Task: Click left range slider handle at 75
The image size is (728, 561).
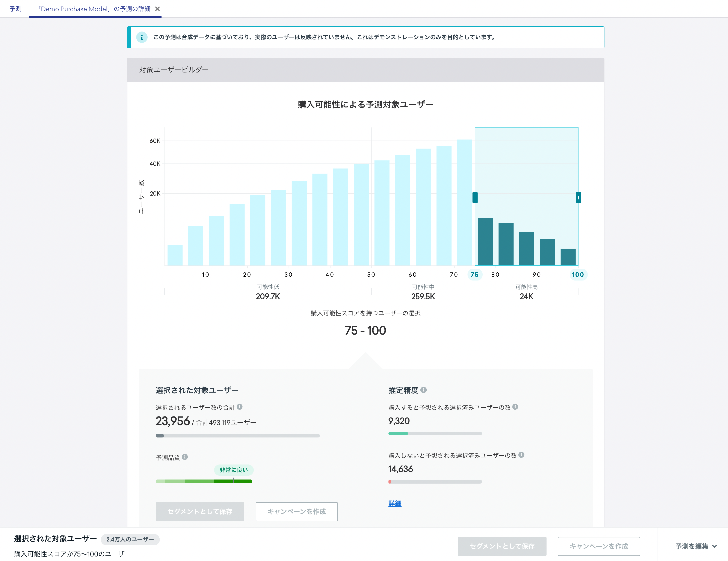Action: (x=475, y=198)
